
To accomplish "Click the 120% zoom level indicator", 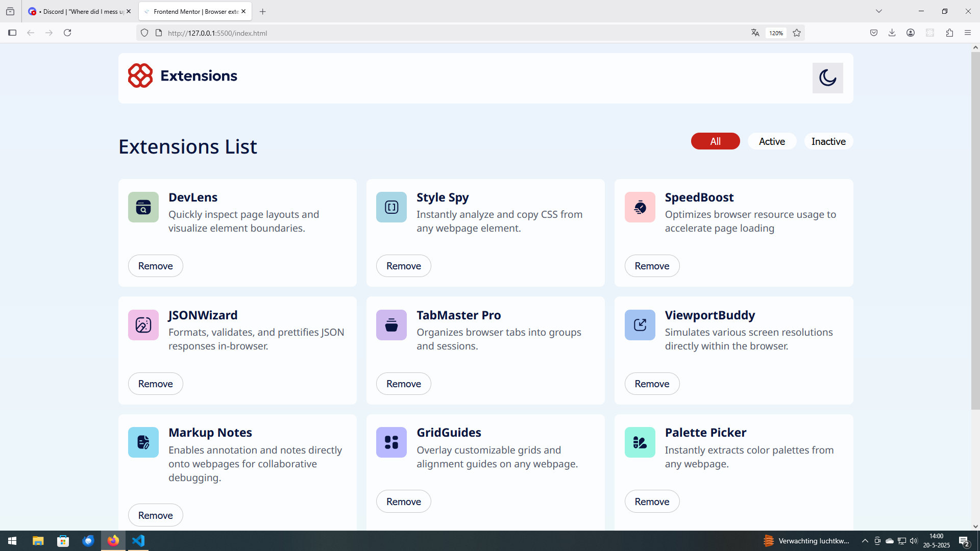I will coord(776,33).
